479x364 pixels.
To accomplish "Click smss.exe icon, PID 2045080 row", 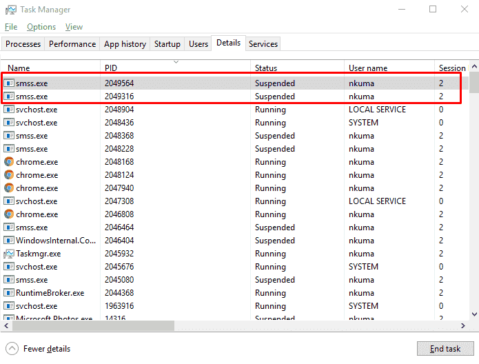I will click(x=9, y=280).
